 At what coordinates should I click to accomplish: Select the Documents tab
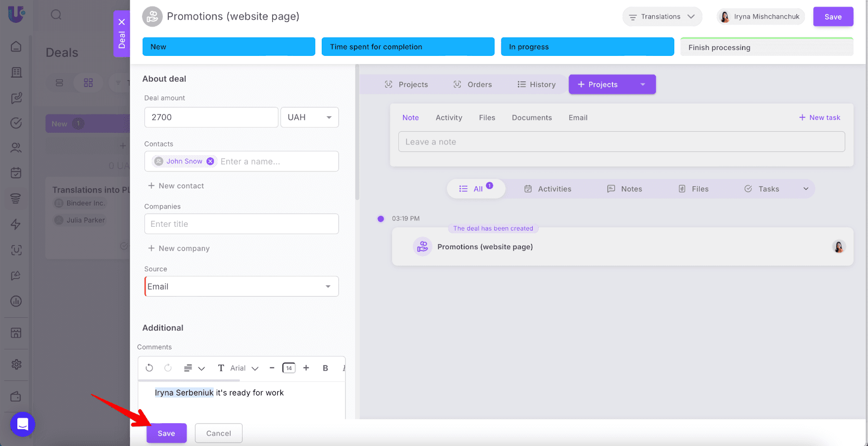(x=532, y=118)
